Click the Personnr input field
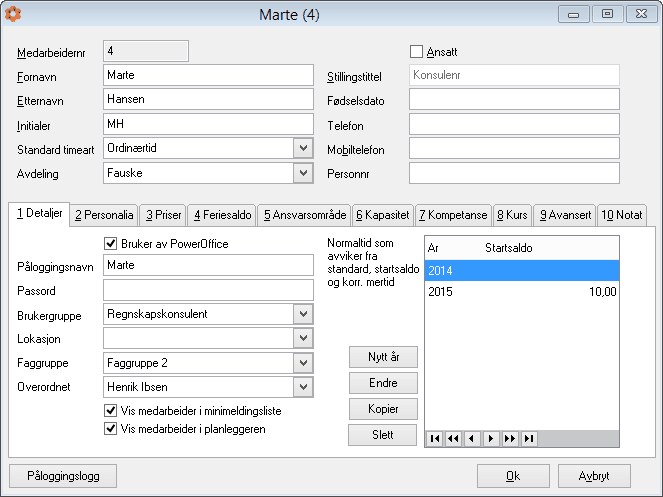Viewport: 663px width, 497px height. point(514,173)
